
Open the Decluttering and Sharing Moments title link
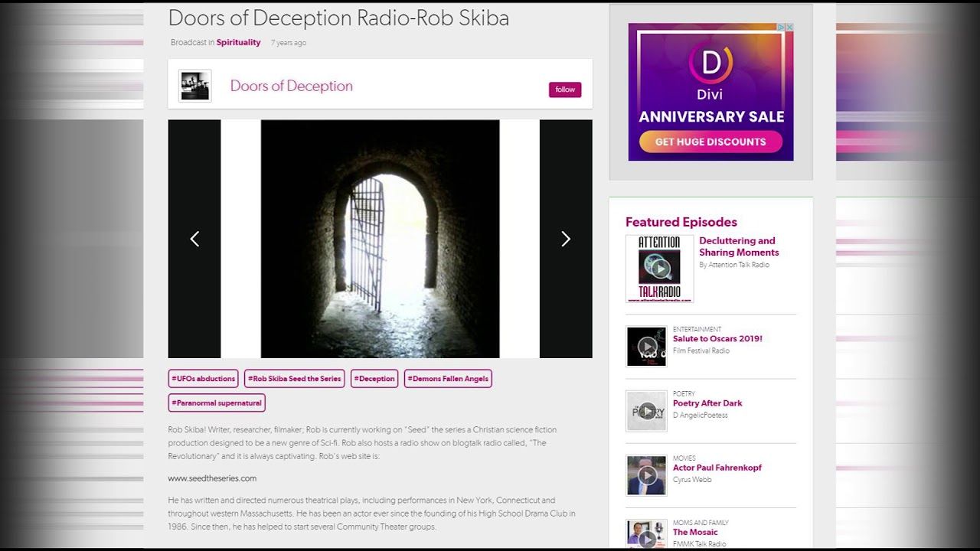[738, 246]
